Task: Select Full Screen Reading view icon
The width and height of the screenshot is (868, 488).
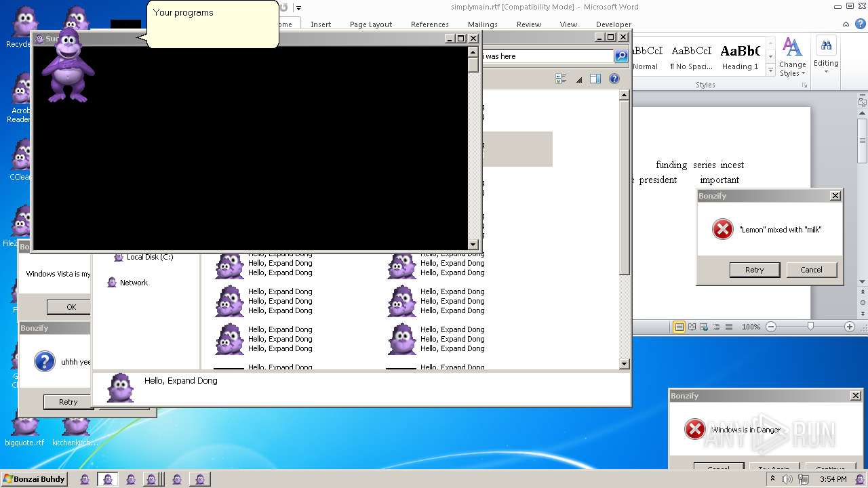Action: pyautogui.click(x=692, y=327)
